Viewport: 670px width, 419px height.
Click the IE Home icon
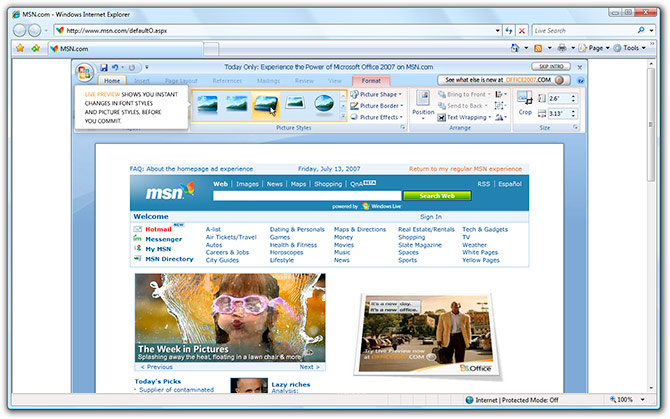[x=515, y=48]
